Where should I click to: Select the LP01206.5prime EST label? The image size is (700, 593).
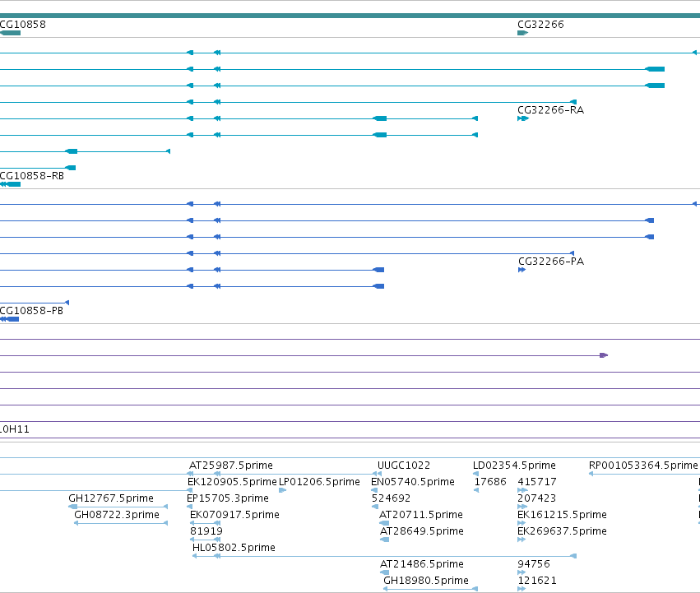click(319, 482)
